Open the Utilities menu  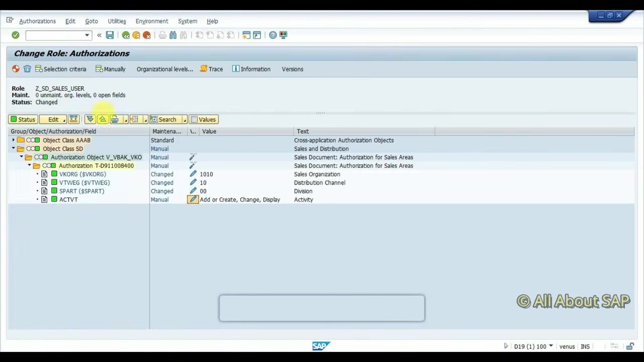pyautogui.click(x=117, y=21)
